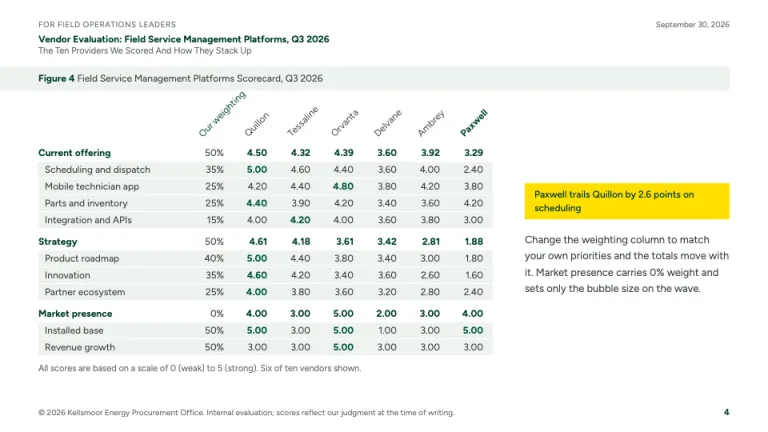Click the 15% weighting for Integration and APIs

215,220
